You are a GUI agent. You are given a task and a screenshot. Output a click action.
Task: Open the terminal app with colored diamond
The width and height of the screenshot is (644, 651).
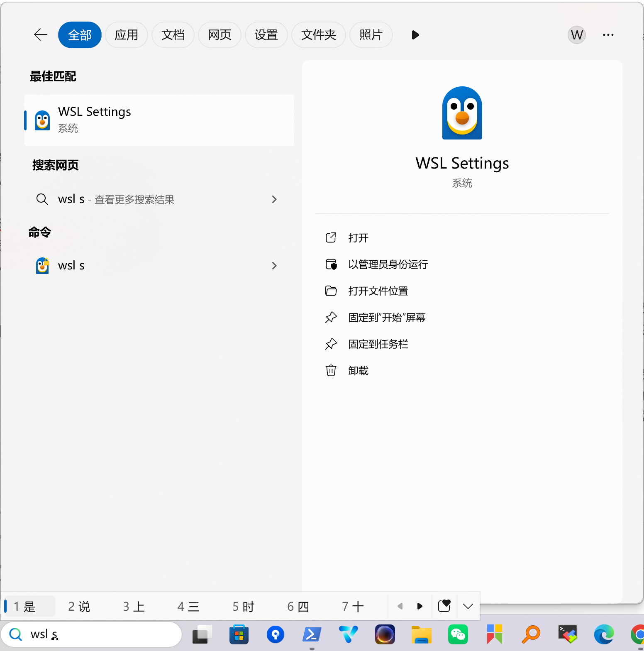pyautogui.click(x=568, y=634)
